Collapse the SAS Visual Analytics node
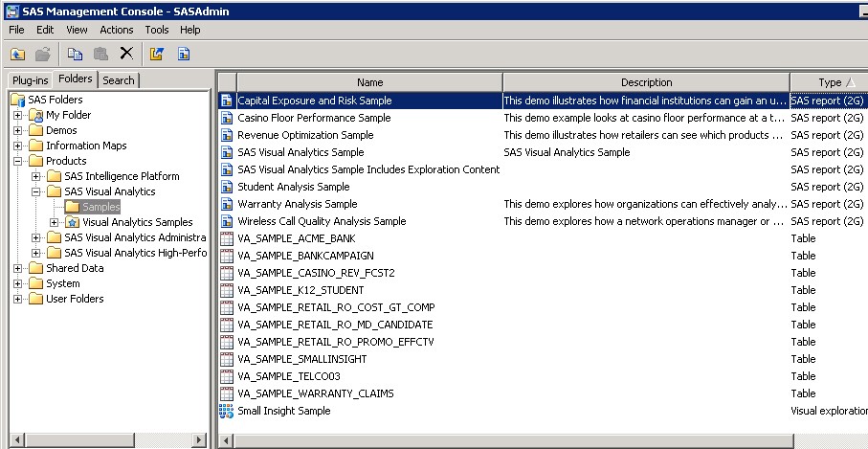This screenshot has height=449, width=868. pos(36,192)
